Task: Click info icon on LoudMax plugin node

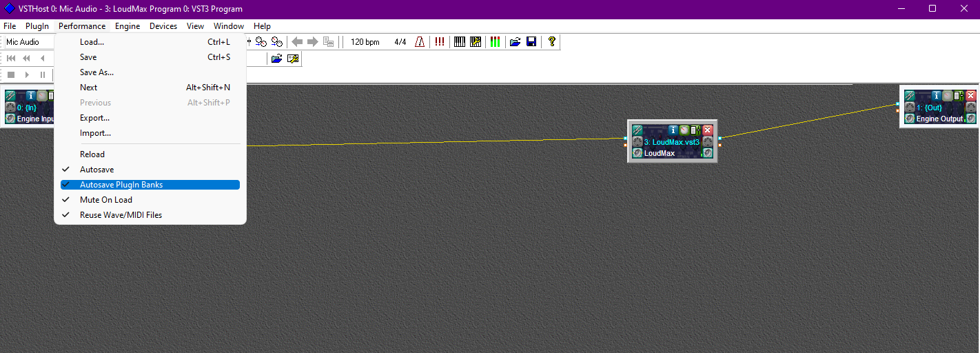Action: 673,130
